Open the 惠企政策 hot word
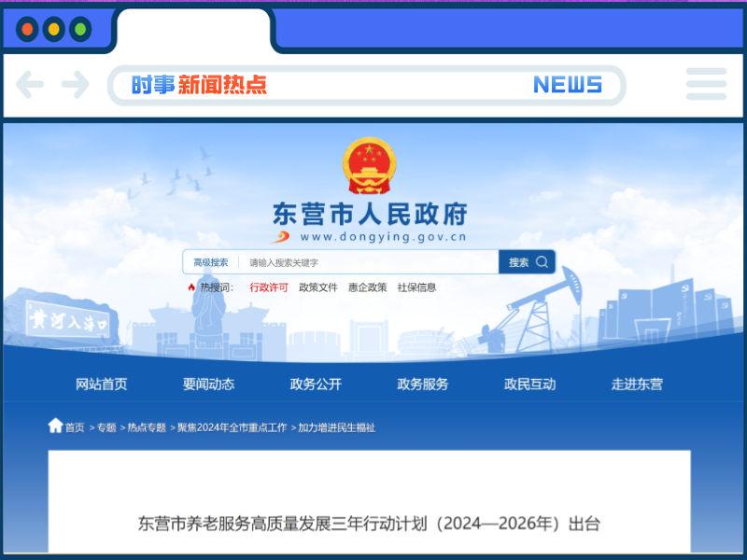The image size is (747, 560). tap(367, 287)
